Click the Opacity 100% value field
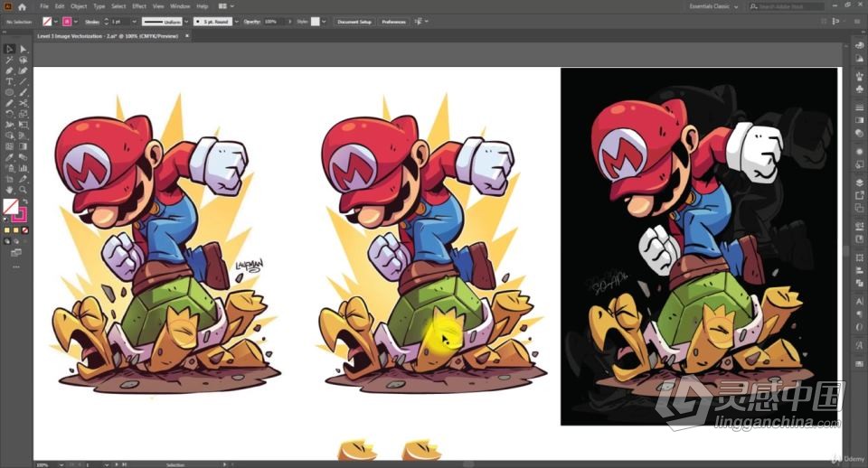The height and width of the screenshot is (468, 868). 274,22
